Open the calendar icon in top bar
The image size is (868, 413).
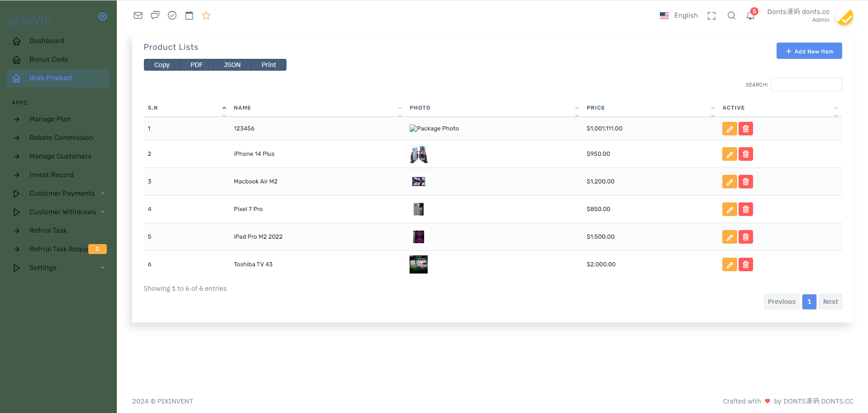pyautogui.click(x=189, y=15)
